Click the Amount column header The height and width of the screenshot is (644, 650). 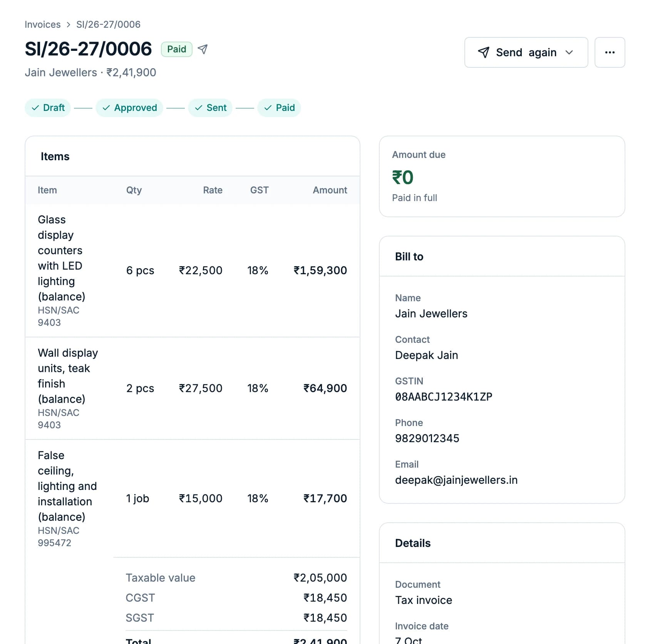click(x=330, y=190)
